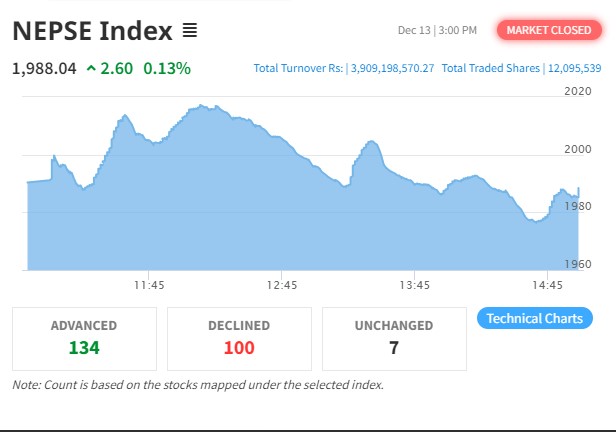The height and width of the screenshot is (432, 616).
Task: Click the 14:45 time axis label
Action: [546, 285]
